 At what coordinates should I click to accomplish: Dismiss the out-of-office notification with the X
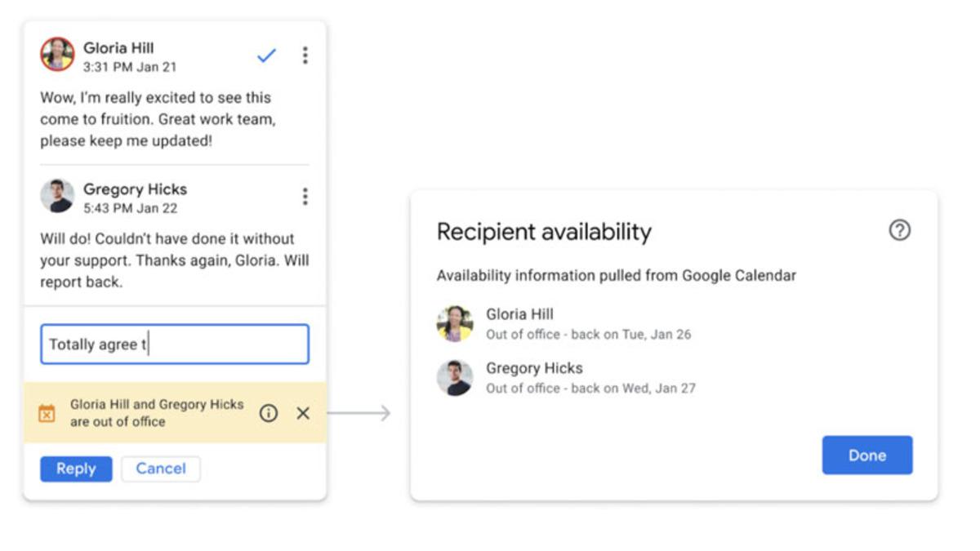303,413
